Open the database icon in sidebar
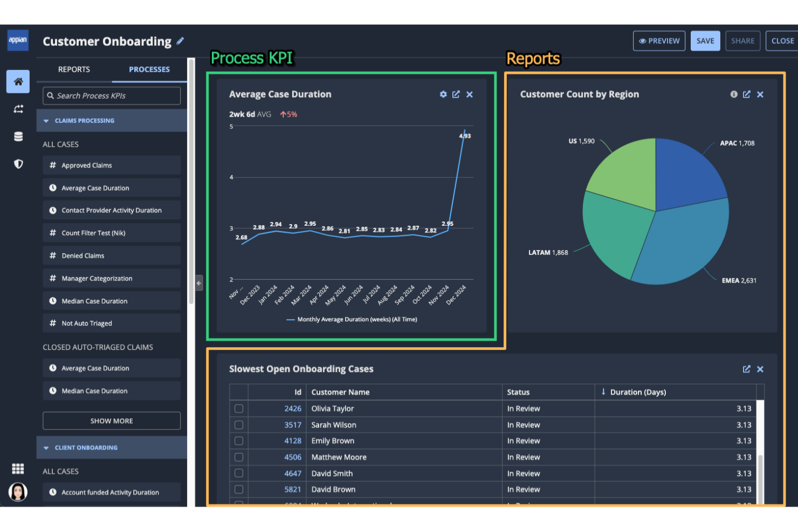This screenshot has height=532, width=798. [x=18, y=136]
